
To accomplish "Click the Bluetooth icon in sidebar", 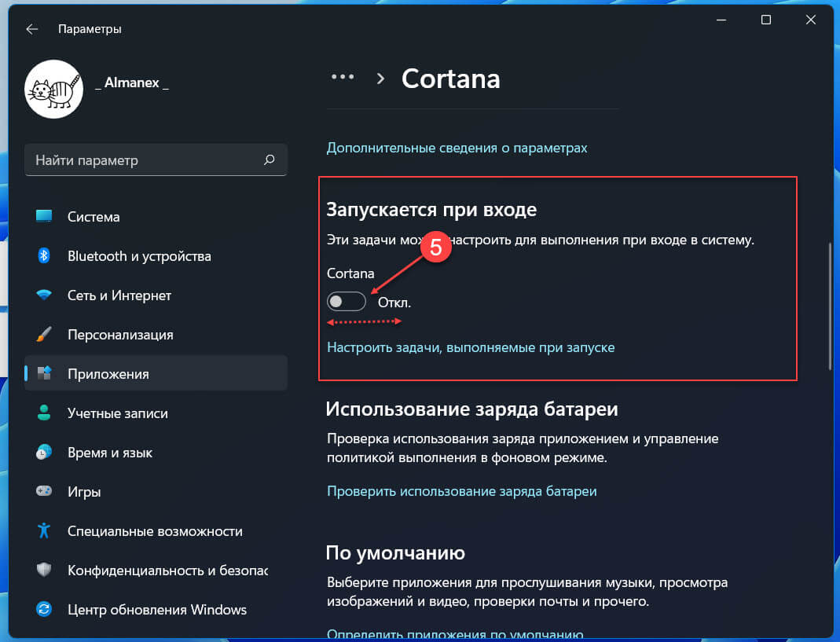I will click(x=44, y=255).
